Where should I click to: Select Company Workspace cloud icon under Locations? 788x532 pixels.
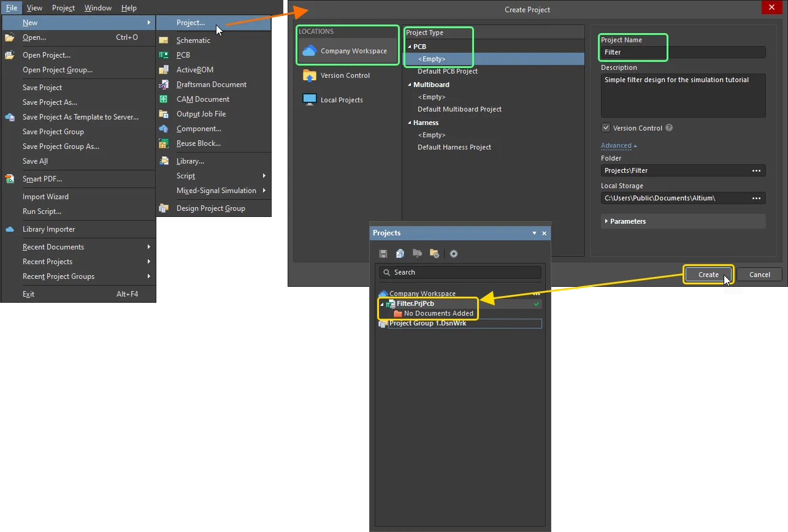click(x=309, y=51)
